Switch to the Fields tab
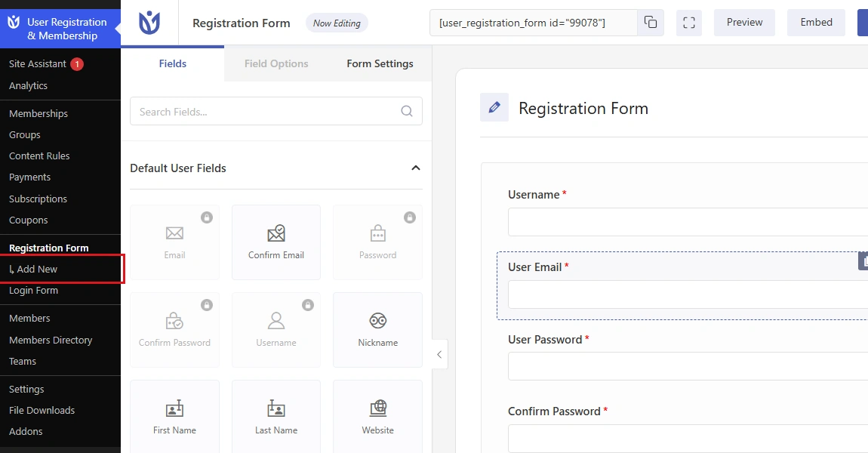Screen dimensions: 868x453 (x=173, y=63)
